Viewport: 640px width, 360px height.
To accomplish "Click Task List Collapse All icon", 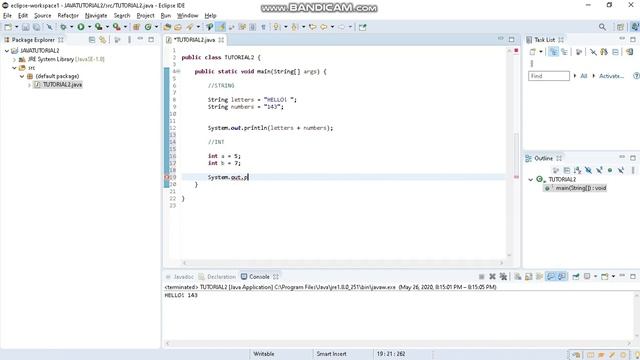I will (x=616, y=52).
